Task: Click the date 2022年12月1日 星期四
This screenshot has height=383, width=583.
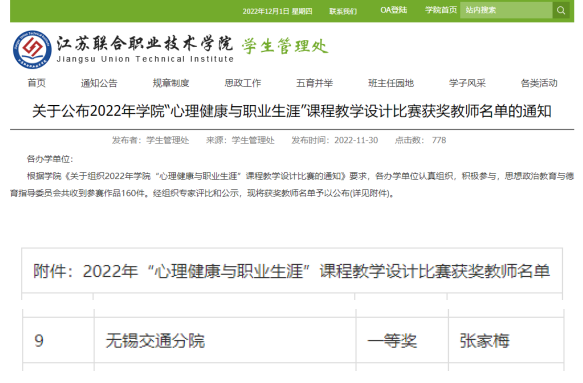Action: tap(277, 11)
